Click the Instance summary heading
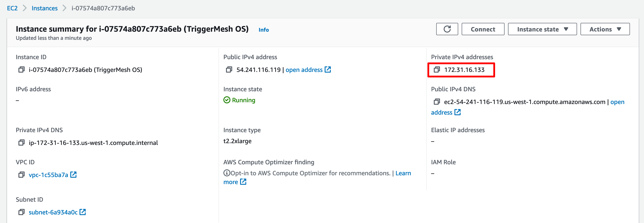Screen dimensions: 644x223 point(132,29)
